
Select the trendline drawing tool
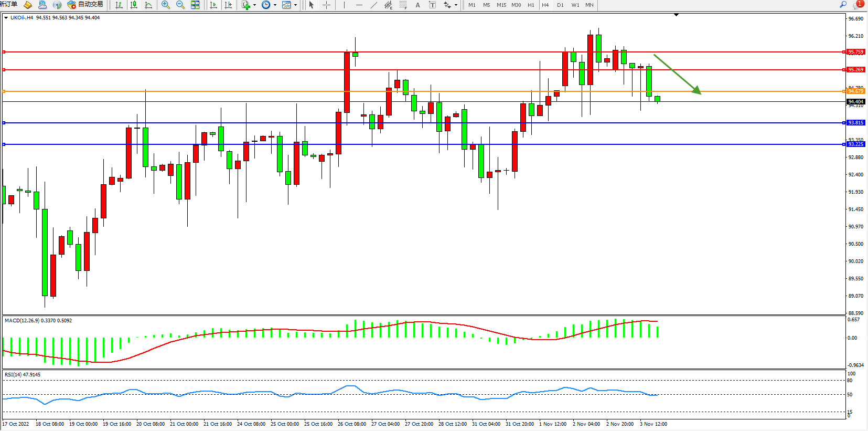[x=373, y=5]
